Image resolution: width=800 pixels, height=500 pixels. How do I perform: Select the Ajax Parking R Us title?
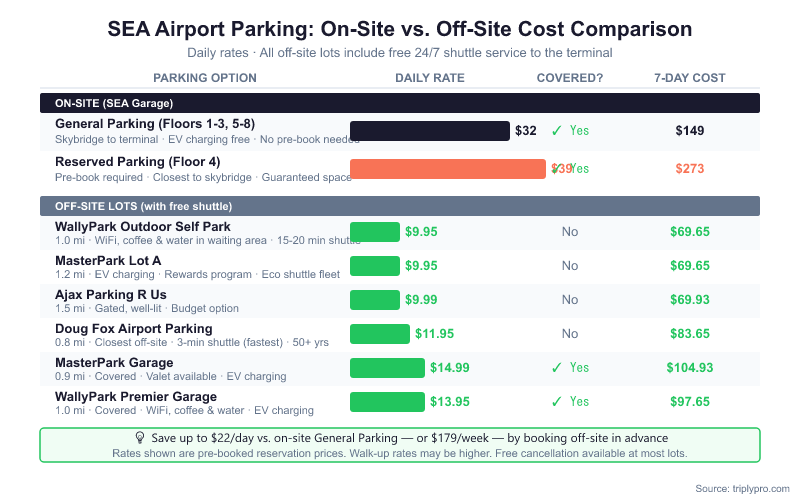click(110, 294)
